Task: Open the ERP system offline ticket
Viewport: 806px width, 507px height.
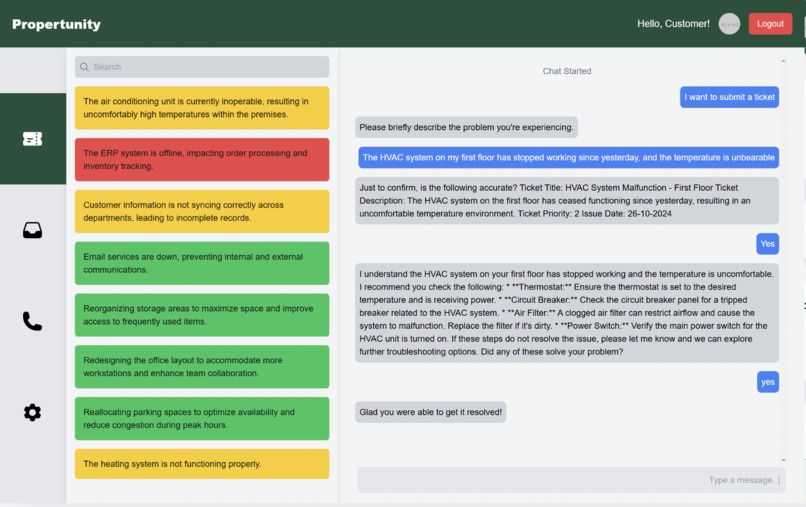Action: point(202,159)
